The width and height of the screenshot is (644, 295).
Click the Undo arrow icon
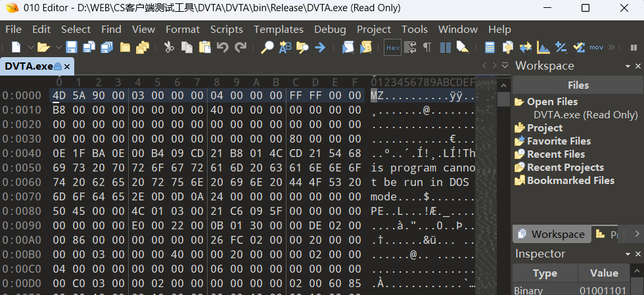223,47
